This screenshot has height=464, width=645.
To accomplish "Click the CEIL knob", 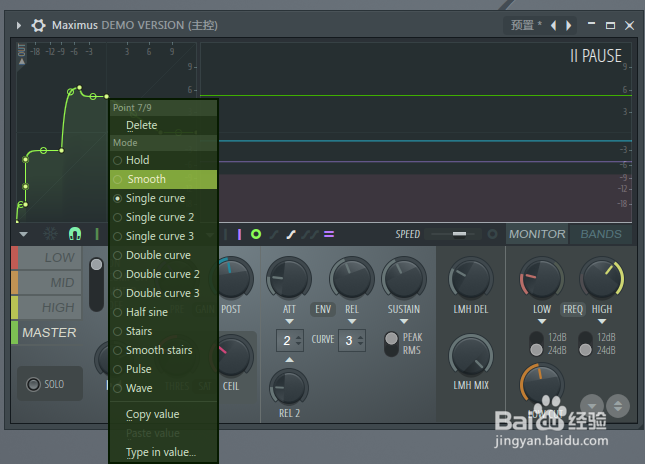I will (233, 355).
